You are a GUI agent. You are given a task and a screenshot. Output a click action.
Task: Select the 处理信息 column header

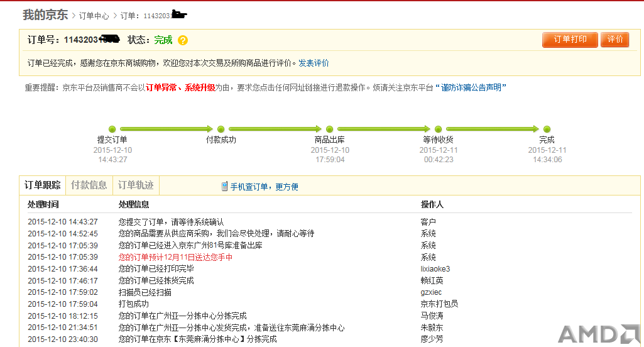tap(134, 204)
